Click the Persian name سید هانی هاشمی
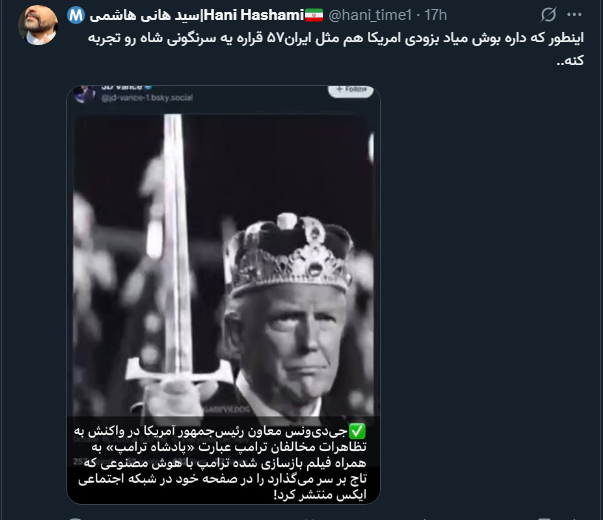Viewport: 603px width, 520px height. pyautogui.click(x=144, y=15)
